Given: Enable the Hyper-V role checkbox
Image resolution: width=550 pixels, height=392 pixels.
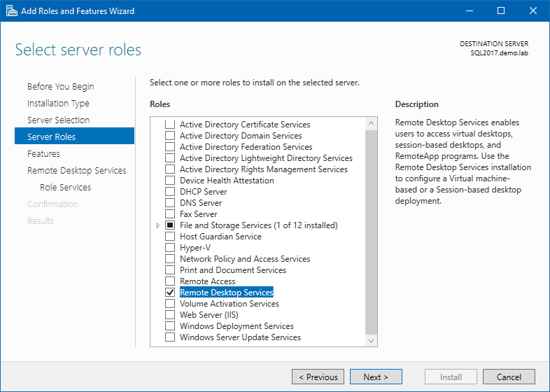Looking at the screenshot, I should coord(170,248).
